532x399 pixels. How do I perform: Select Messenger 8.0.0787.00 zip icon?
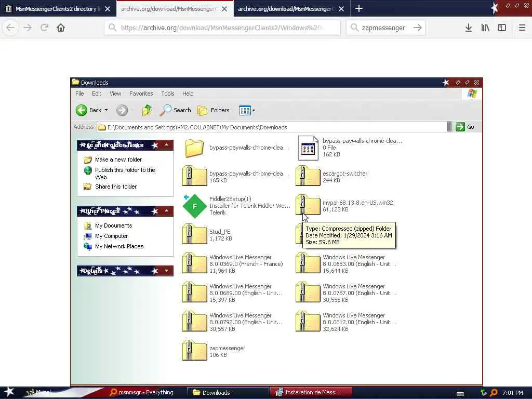308,292
